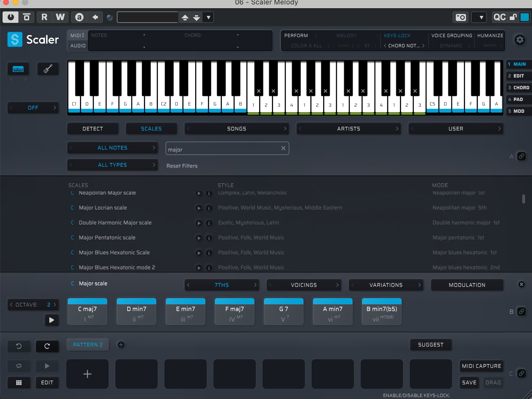Click Reset Filters link
The width and height of the screenshot is (532, 399).
click(182, 166)
